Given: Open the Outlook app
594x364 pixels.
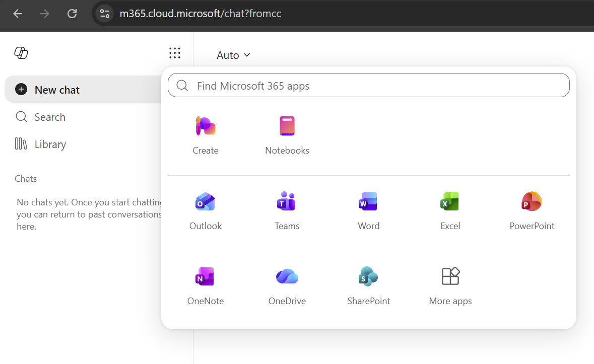Looking at the screenshot, I should pyautogui.click(x=206, y=211).
